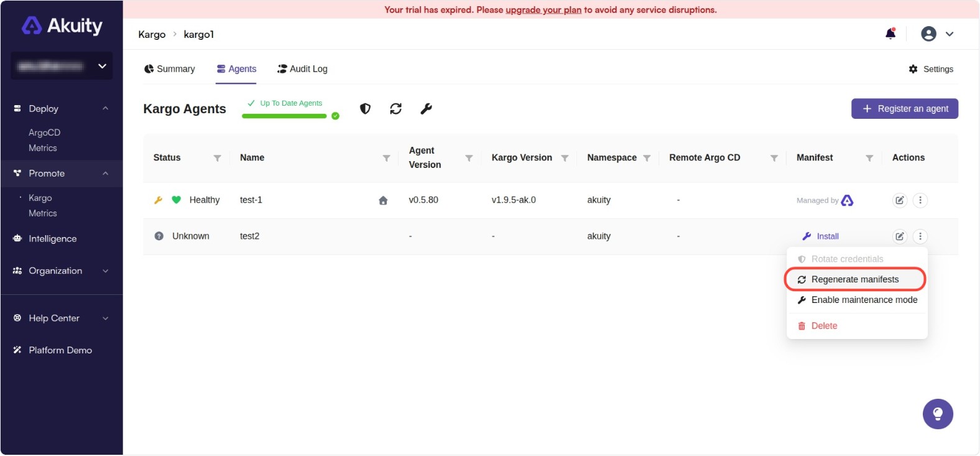Open the three-dot actions menu for test-1
This screenshot has height=456, width=980.
pos(920,200)
